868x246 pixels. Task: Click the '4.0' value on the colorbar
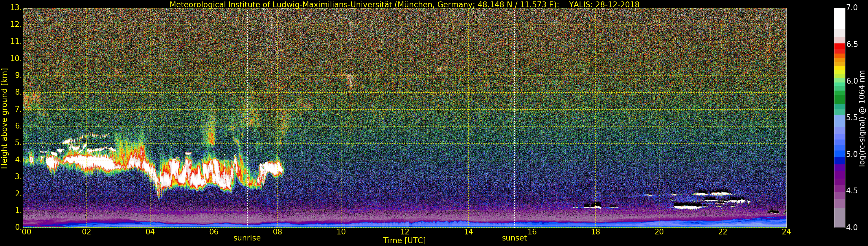(x=852, y=227)
